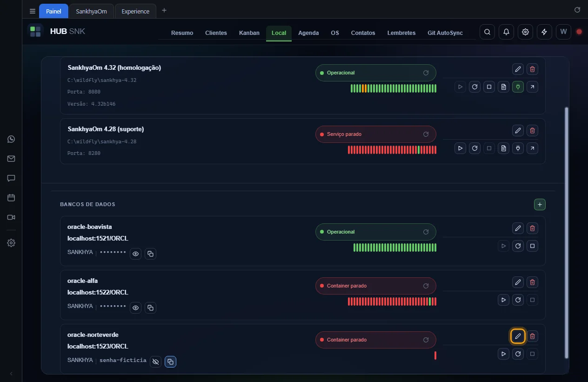Add a new database with the plus button
Image resolution: width=588 pixels, height=382 pixels.
540,204
